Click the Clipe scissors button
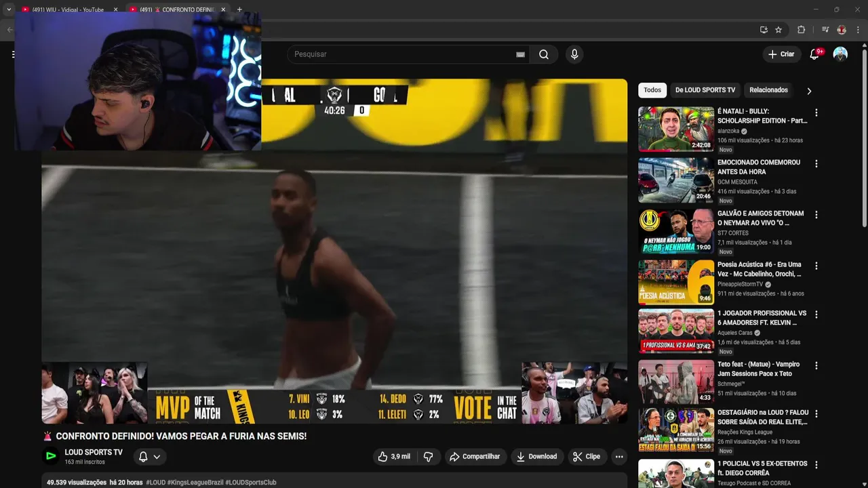Screen dimensions: 868x488 587,457
